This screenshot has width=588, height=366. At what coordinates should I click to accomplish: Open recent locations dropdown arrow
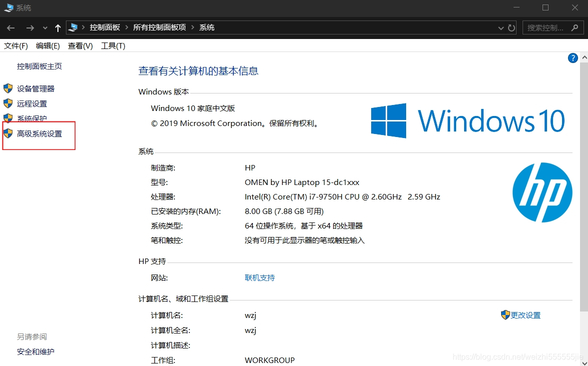click(45, 28)
